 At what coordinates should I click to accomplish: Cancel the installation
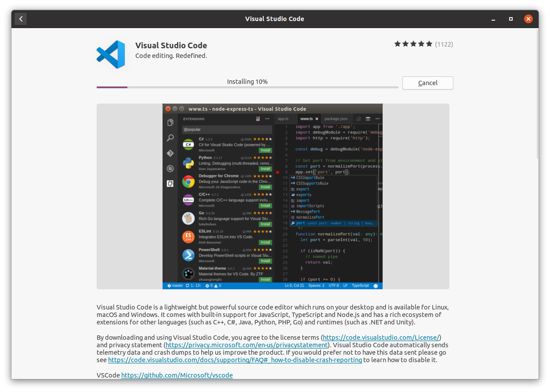427,83
